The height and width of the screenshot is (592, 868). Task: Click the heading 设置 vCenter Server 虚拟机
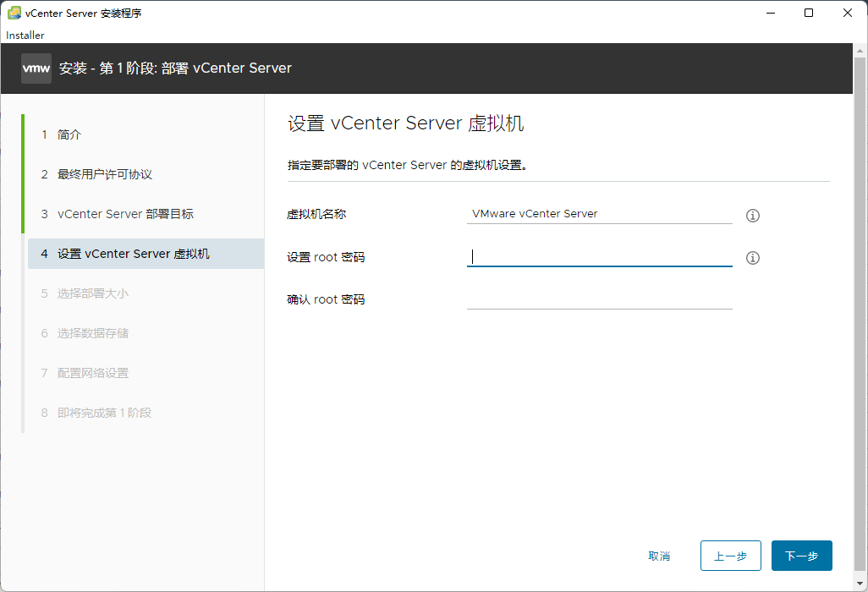(x=406, y=123)
